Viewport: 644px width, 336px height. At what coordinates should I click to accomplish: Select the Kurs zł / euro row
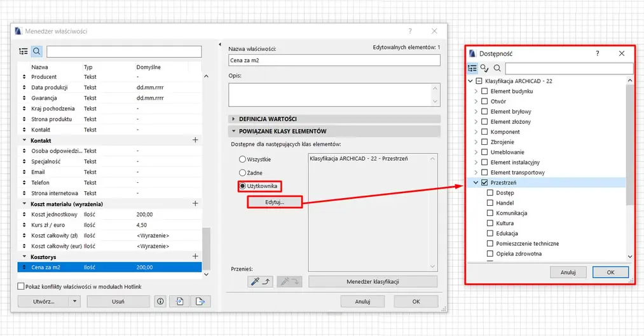click(109, 225)
